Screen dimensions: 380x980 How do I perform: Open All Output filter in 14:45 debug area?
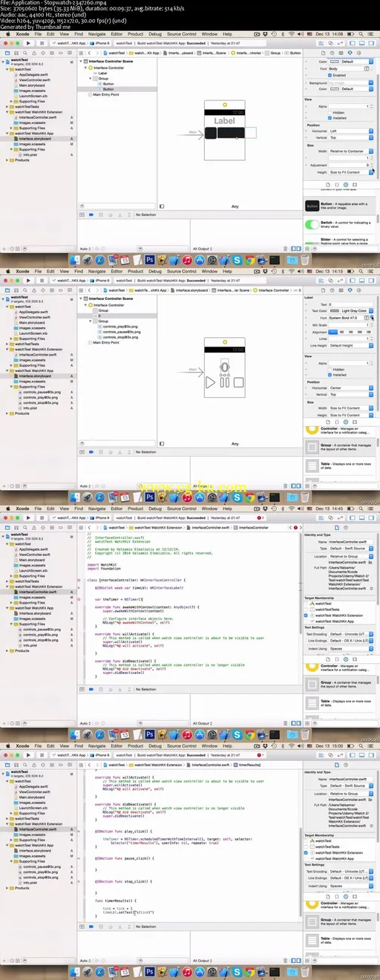[x=203, y=723]
